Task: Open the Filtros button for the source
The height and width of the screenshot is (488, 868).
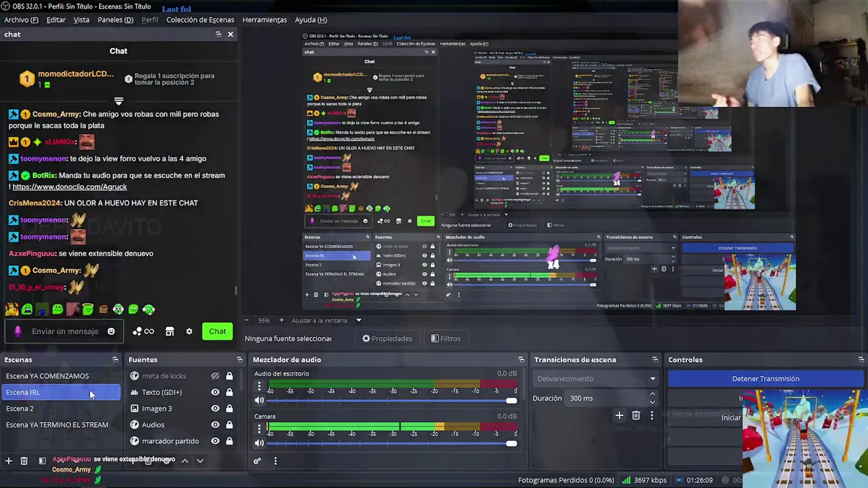Action: pos(446,339)
